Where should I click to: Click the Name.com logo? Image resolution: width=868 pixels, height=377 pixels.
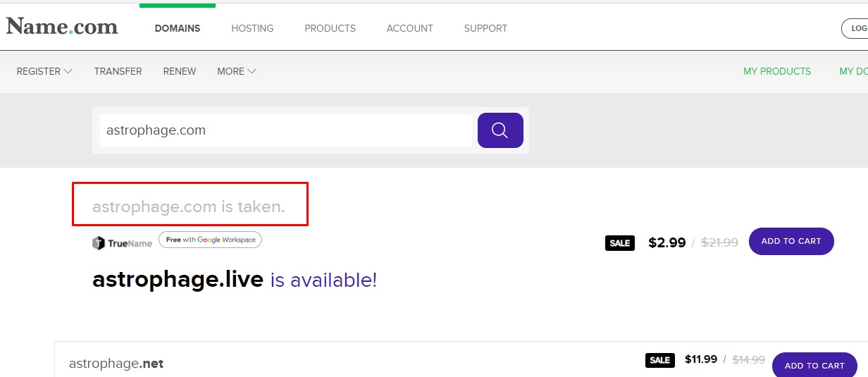point(62,27)
